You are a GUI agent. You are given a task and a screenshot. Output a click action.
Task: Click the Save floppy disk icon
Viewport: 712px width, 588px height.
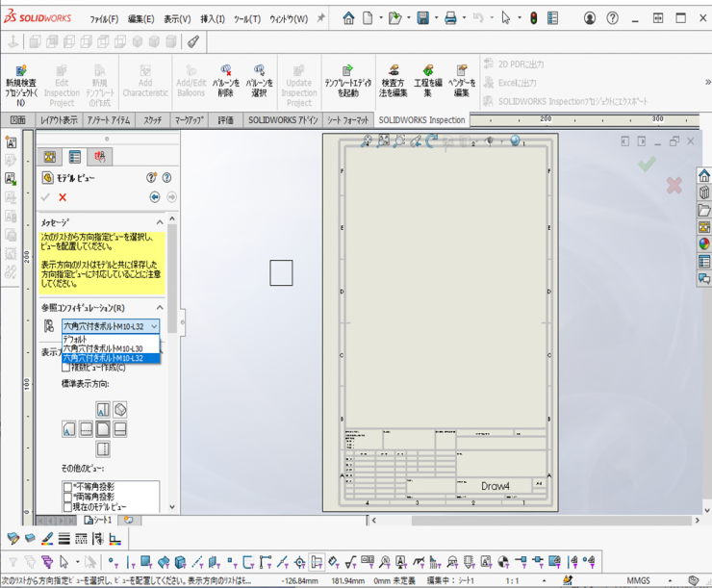422,18
